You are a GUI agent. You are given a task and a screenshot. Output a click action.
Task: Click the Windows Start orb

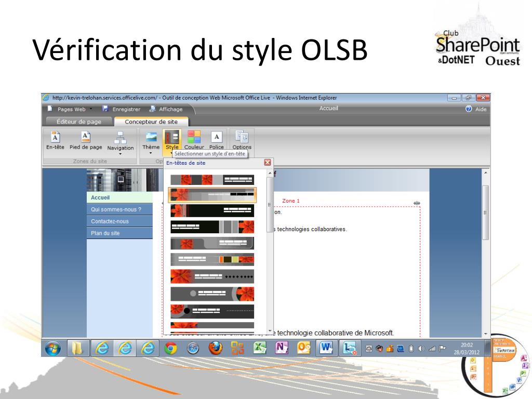tap(53, 348)
